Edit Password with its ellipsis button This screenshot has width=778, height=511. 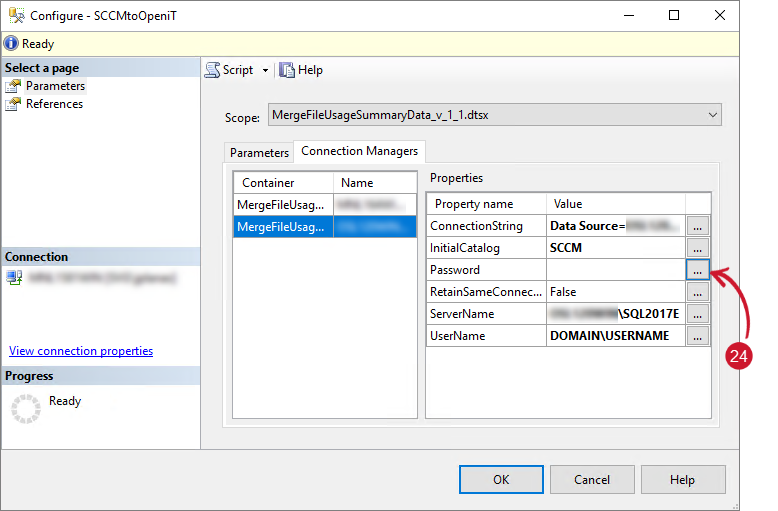698,270
